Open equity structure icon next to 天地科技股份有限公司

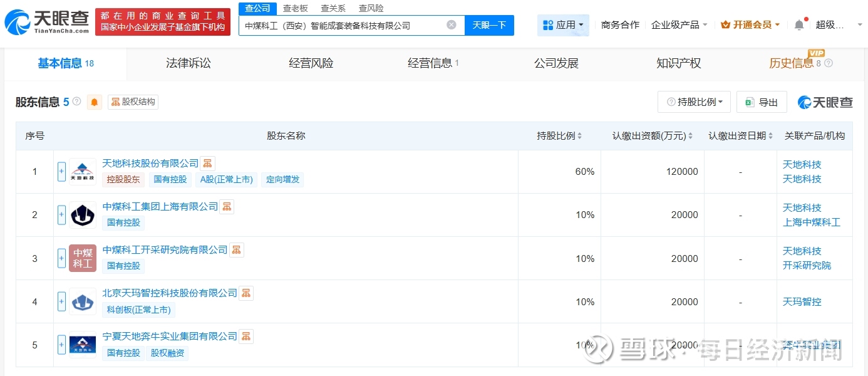(208, 164)
